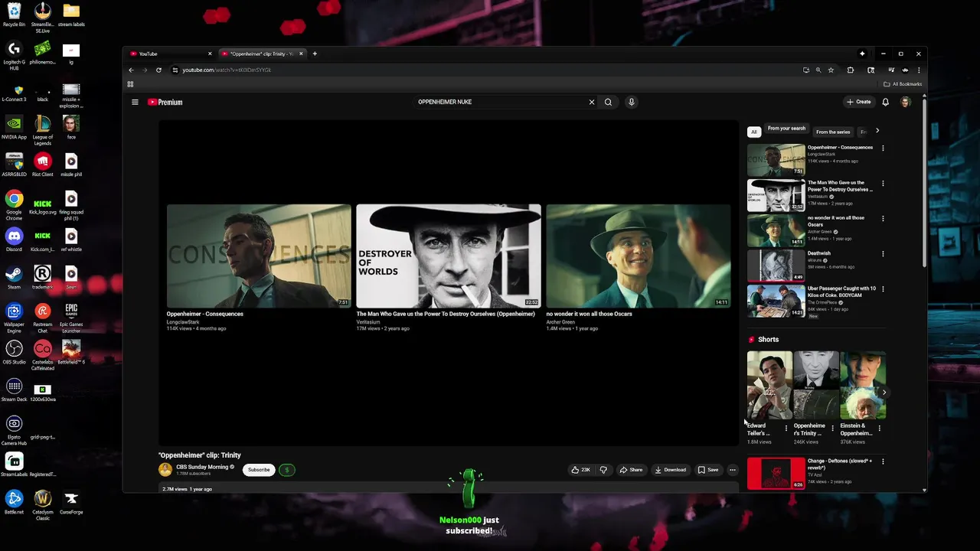Open the channel membership dollar button
The image size is (980, 551).
point(287,470)
